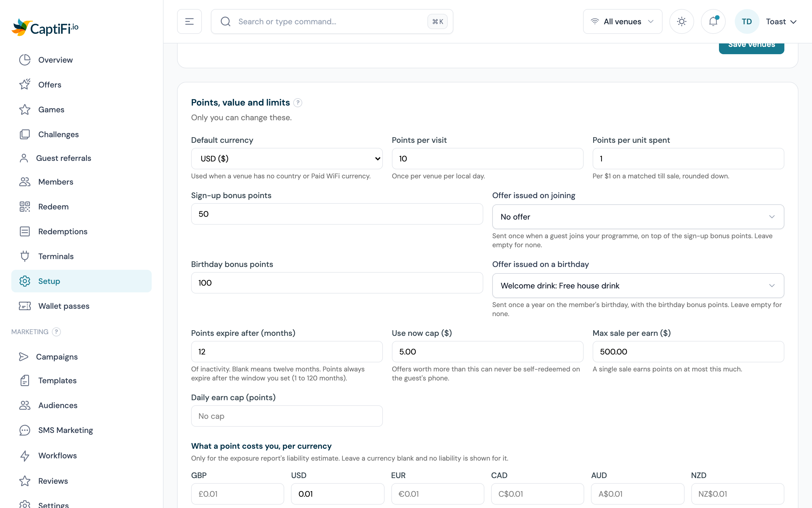The image size is (812, 508).
Task: Click the Sign-up bonus points field
Action: [337, 214]
